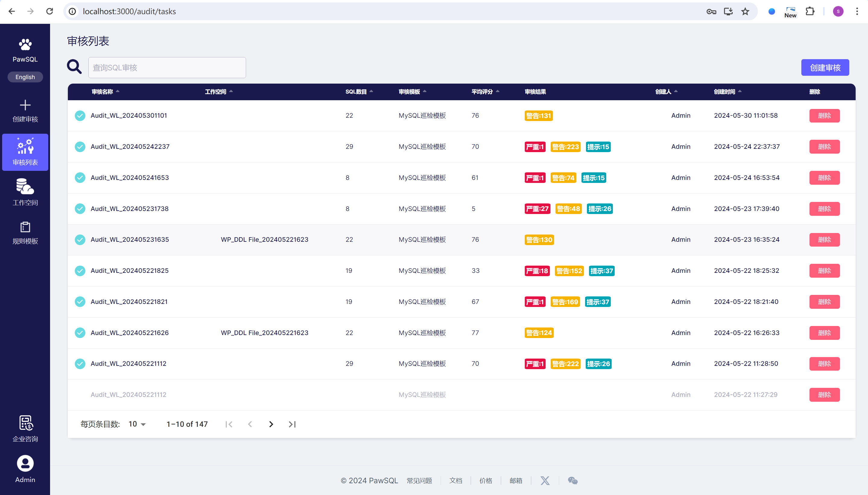Screen dimensions: 868x495
Task: Go to next page of audits
Action: 271,424
